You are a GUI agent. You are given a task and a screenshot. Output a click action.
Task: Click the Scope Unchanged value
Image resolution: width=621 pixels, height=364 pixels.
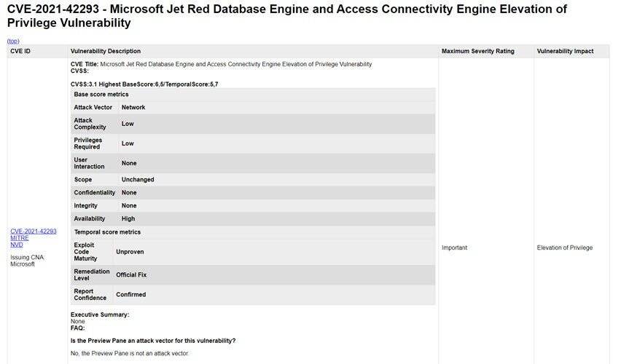pos(138,179)
